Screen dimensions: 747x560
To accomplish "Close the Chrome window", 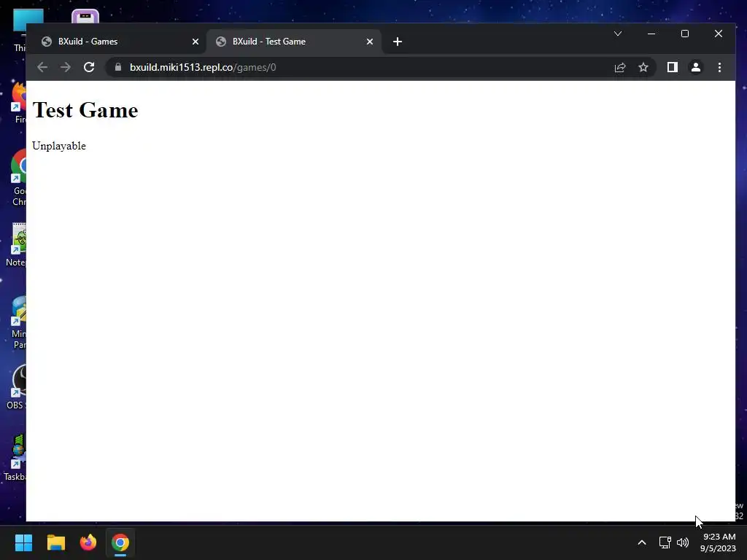I will point(719,34).
